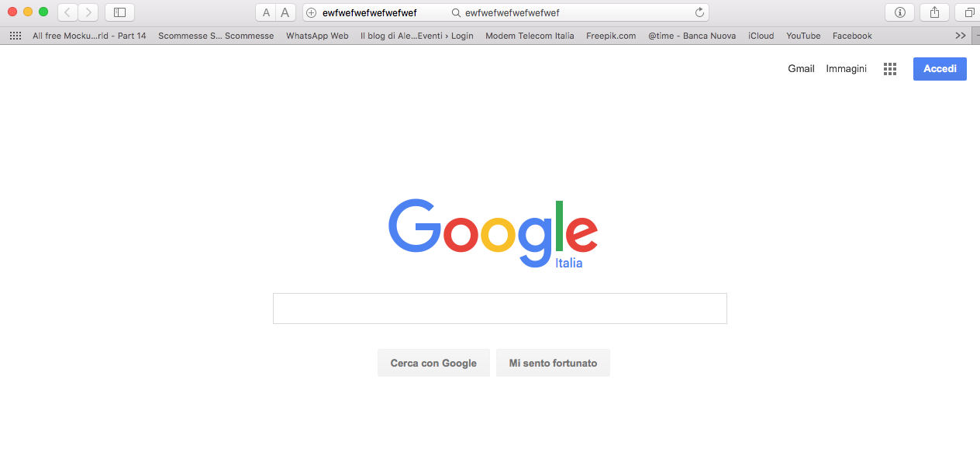Decrease text size with small A button

[266, 12]
